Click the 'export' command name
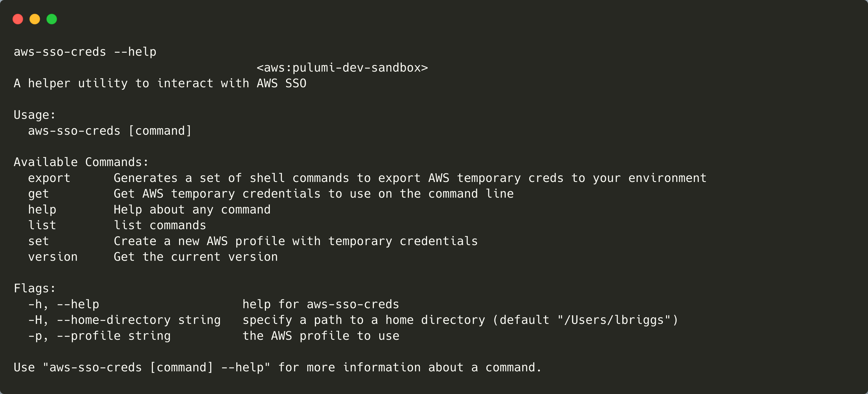The height and width of the screenshot is (394, 868). pyautogui.click(x=49, y=178)
